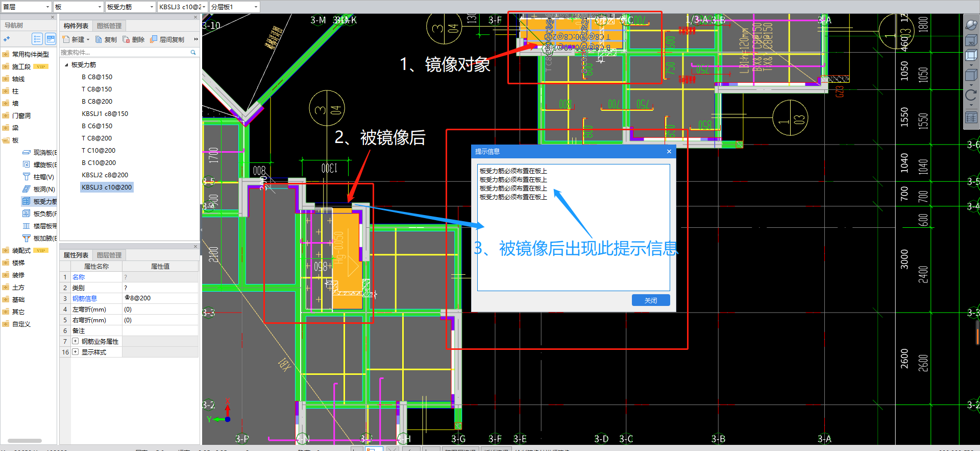The width and height of the screenshot is (980, 451).
Task: Select 现浇板 slab icon in tree
Action: click(27, 152)
